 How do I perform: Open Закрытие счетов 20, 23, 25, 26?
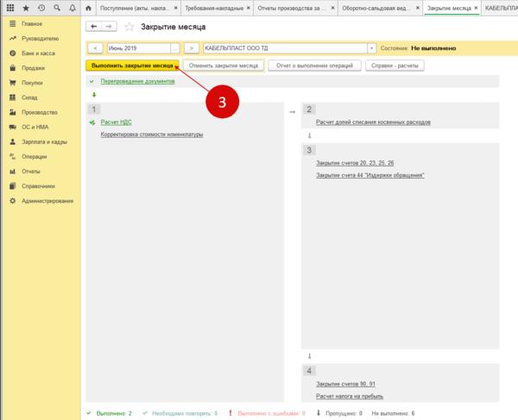[355, 163]
